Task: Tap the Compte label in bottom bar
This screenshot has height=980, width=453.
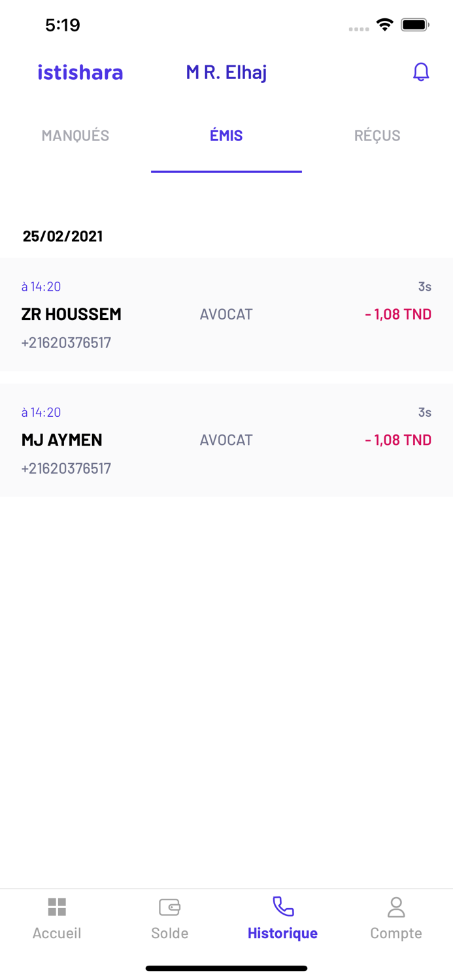Action: click(396, 933)
